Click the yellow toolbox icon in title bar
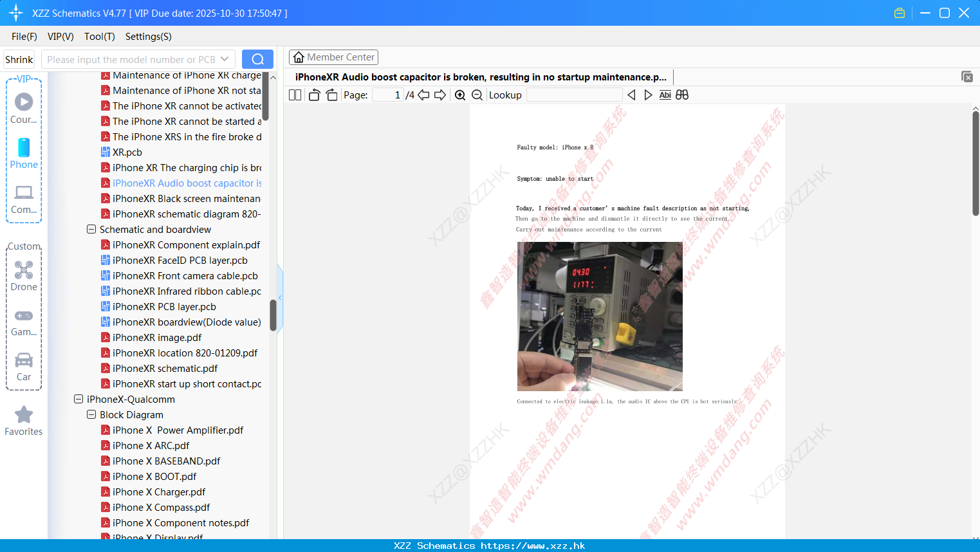The height and width of the screenshot is (552, 980). coord(900,13)
